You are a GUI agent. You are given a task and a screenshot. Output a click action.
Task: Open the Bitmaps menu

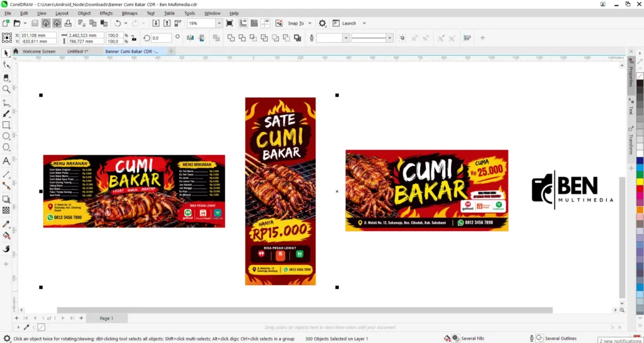130,13
